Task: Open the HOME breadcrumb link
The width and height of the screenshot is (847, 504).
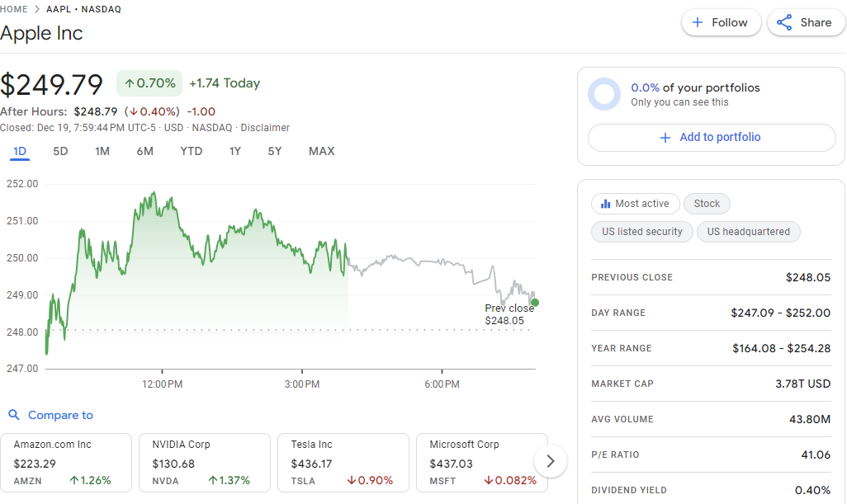Action: pos(14,9)
